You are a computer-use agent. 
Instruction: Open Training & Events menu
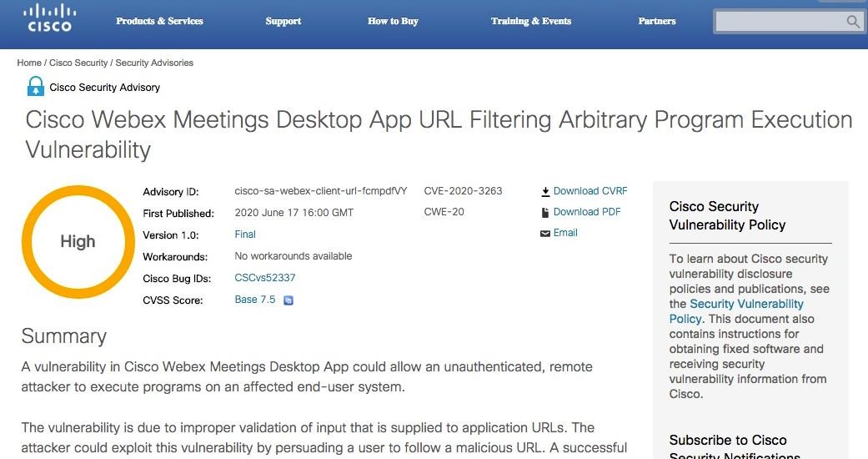531,21
